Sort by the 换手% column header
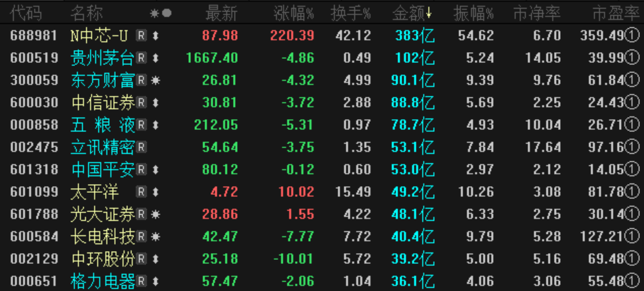Image resolution: width=644 pixels, height=291 pixels. (x=351, y=14)
